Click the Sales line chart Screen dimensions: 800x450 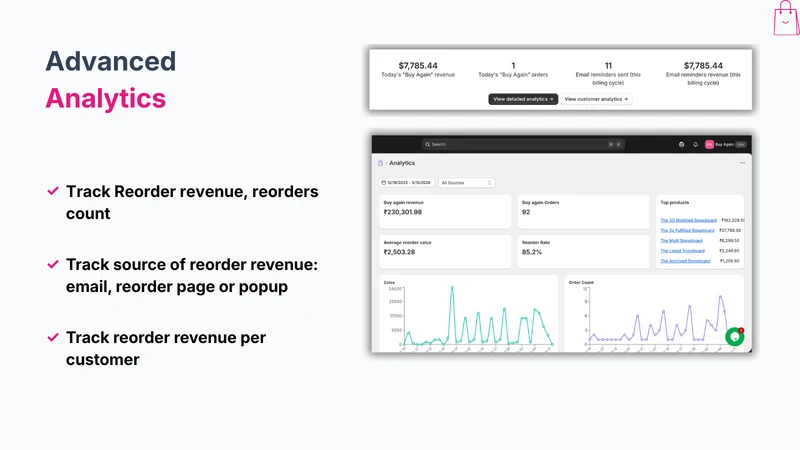(468, 316)
